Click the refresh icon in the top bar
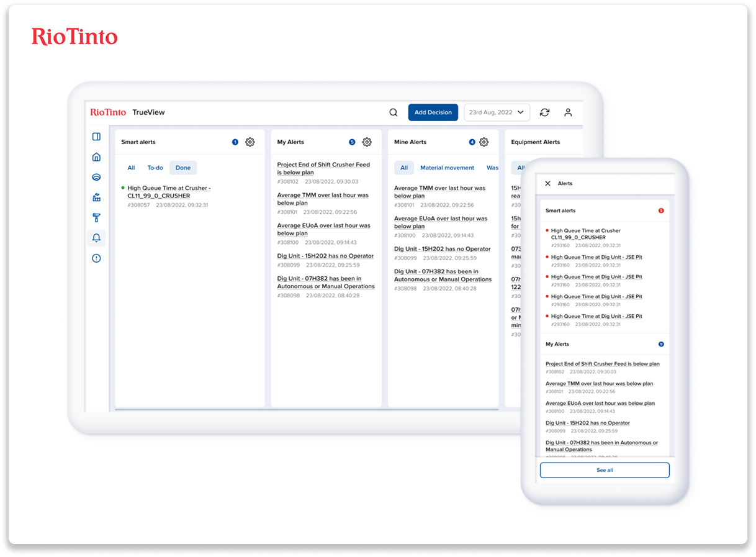This screenshot has width=756, height=557. tap(544, 112)
